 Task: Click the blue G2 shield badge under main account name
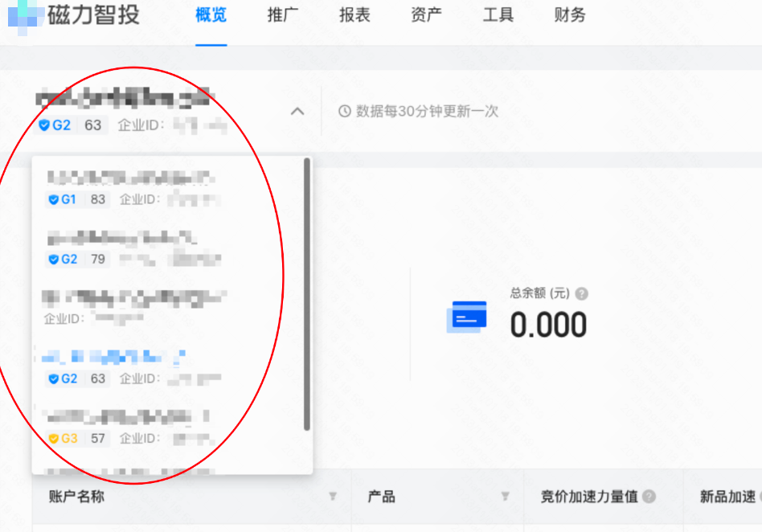(46, 125)
